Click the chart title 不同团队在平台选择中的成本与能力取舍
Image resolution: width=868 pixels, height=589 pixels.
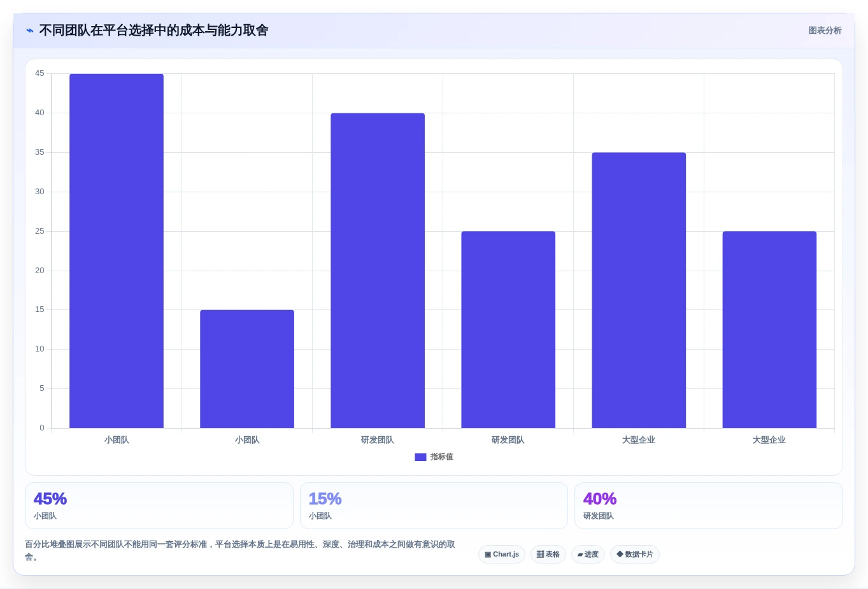point(153,31)
